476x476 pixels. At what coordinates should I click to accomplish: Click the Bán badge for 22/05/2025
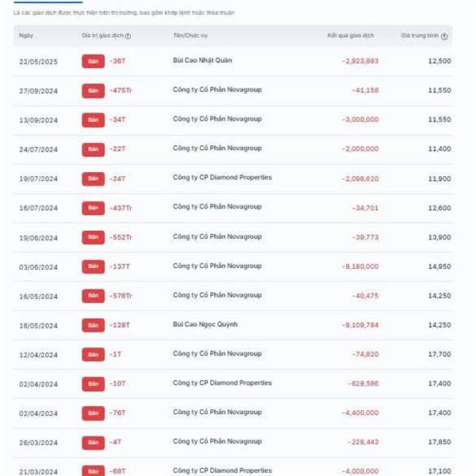(x=93, y=61)
